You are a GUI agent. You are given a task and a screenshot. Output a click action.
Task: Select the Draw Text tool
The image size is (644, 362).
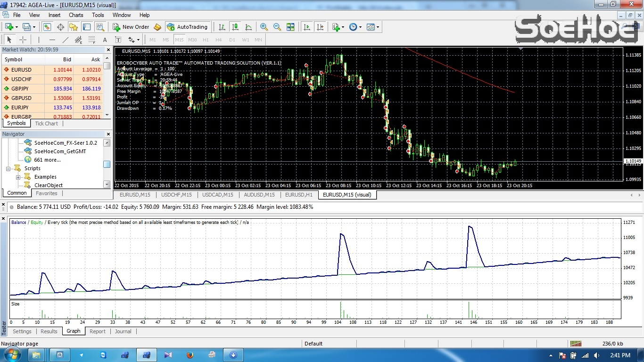[x=105, y=40]
